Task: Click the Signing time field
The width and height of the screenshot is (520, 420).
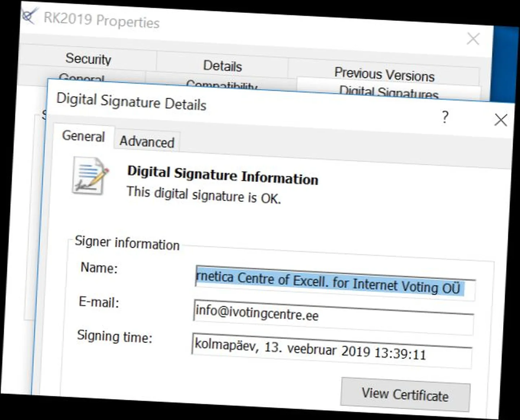Action: pyautogui.click(x=332, y=350)
